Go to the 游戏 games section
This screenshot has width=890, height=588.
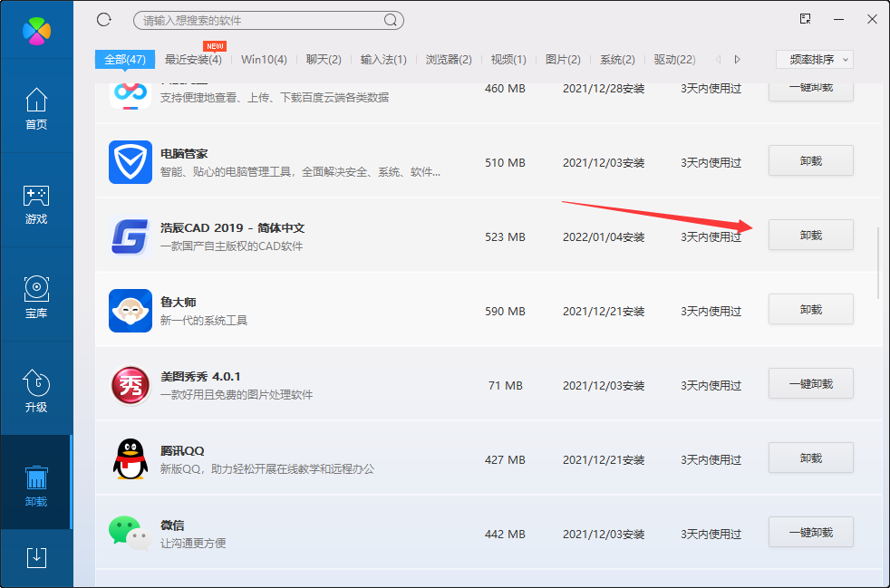tap(36, 205)
